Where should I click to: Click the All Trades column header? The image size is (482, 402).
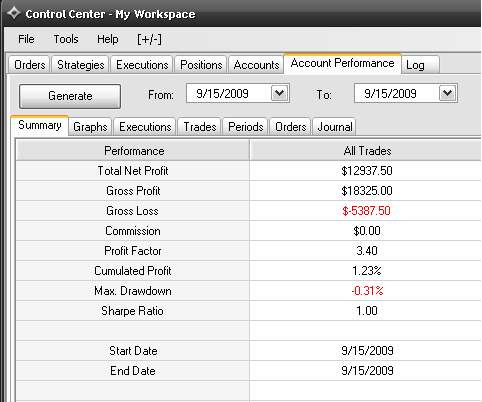click(x=367, y=151)
